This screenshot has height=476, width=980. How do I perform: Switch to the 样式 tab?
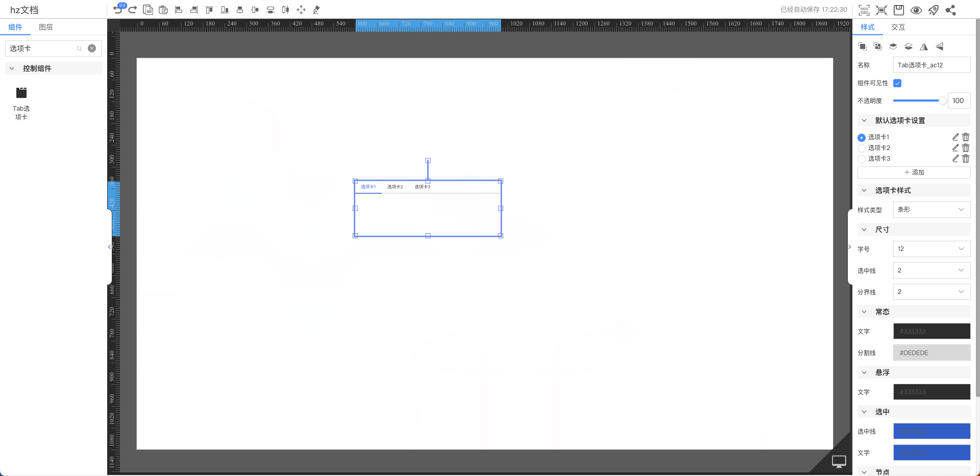pyautogui.click(x=868, y=27)
